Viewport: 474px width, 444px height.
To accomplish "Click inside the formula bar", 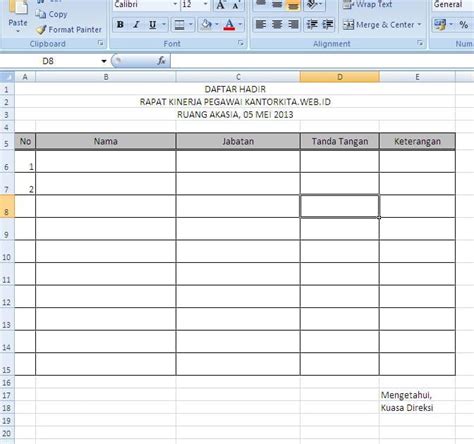I will tap(322, 61).
